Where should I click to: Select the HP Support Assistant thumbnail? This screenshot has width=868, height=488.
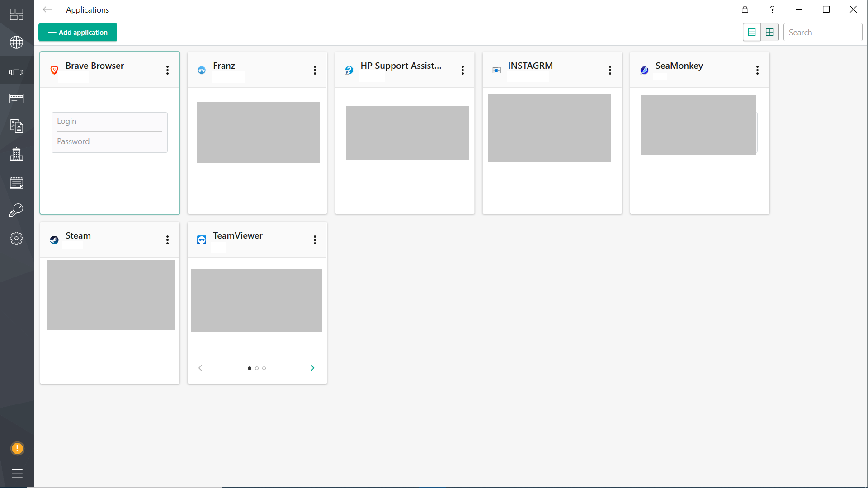[x=407, y=133]
